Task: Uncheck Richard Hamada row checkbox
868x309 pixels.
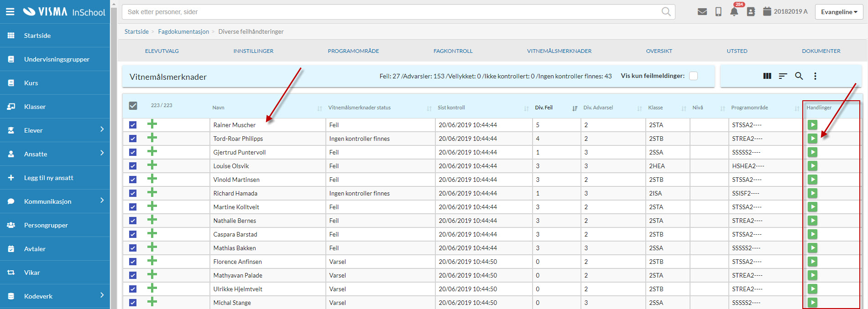Action: point(133,193)
